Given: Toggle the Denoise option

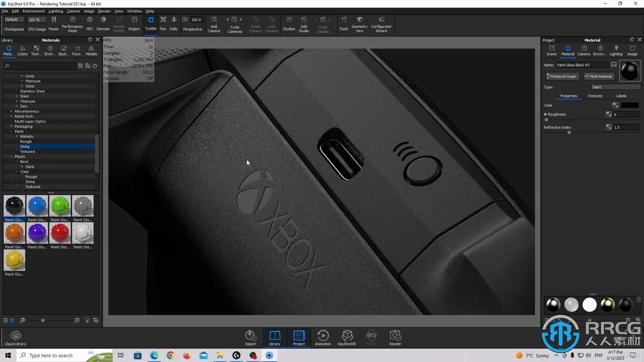Looking at the screenshot, I should coord(103,24).
